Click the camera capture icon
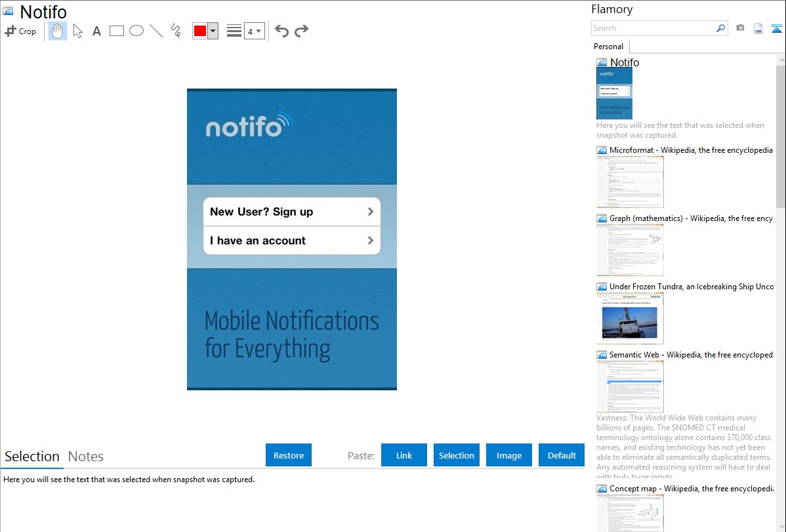 [x=740, y=28]
